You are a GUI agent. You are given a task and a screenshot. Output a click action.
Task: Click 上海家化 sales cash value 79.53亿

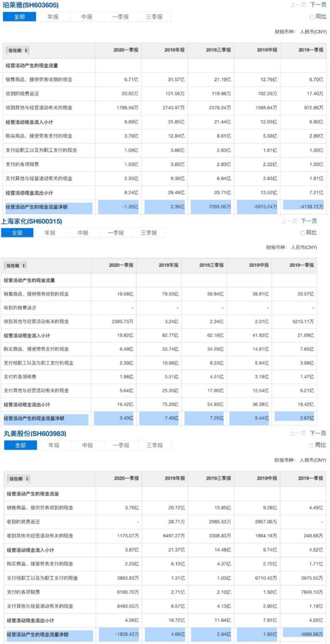pyautogui.click(x=170, y=294)
